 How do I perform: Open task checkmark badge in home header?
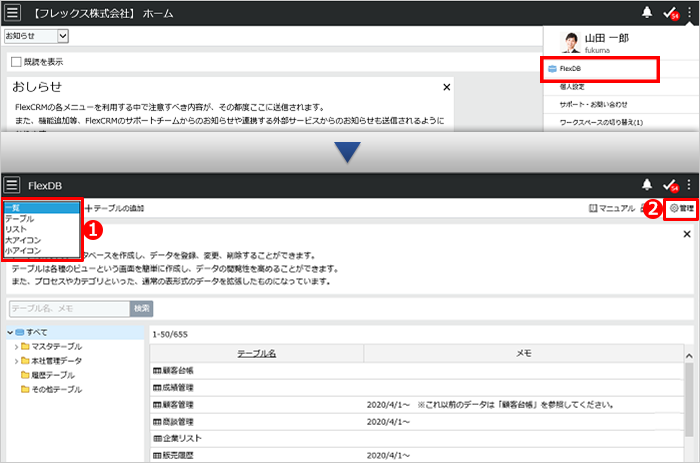click(671, 13)
